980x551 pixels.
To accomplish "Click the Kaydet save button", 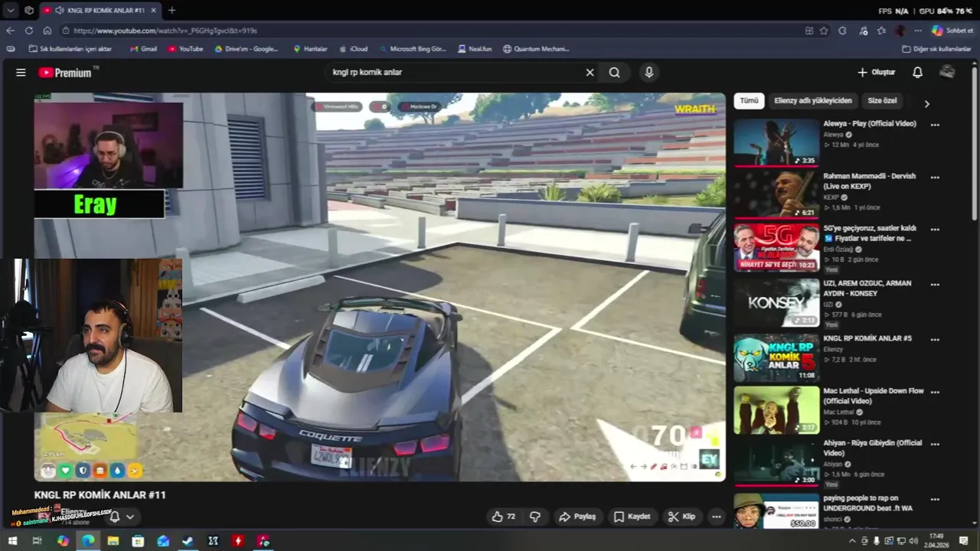I will (x=632, y=517).
